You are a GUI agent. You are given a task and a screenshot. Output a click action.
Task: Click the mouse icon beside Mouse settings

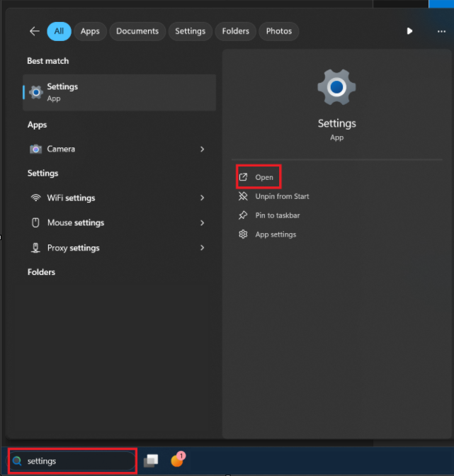(36, 222)
